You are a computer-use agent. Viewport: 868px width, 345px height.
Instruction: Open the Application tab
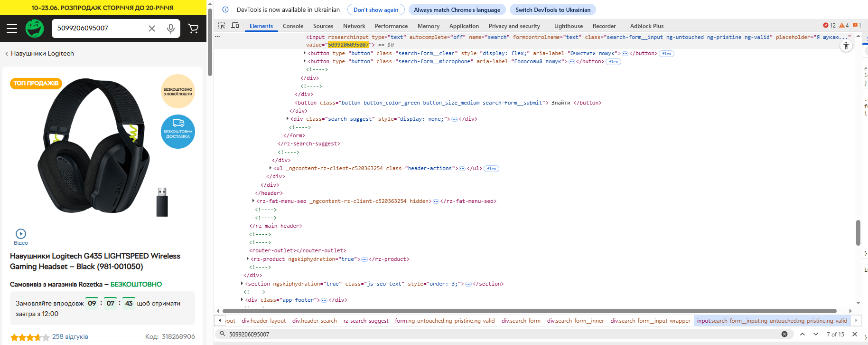coord(464,26)
